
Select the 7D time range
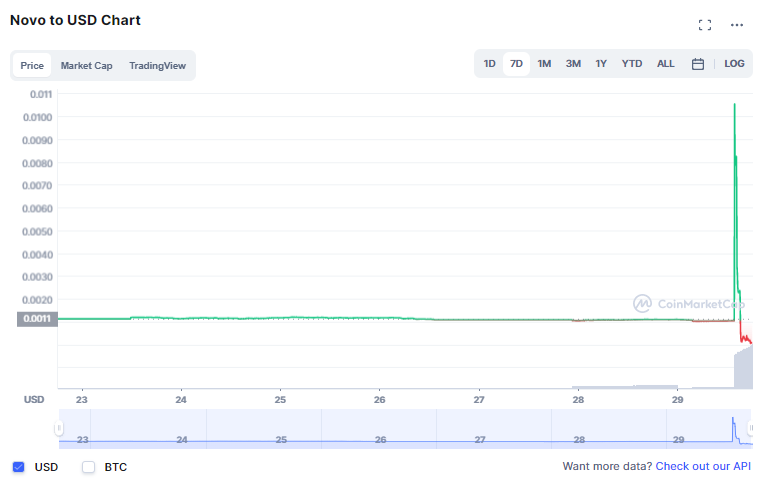coord(516,64)
